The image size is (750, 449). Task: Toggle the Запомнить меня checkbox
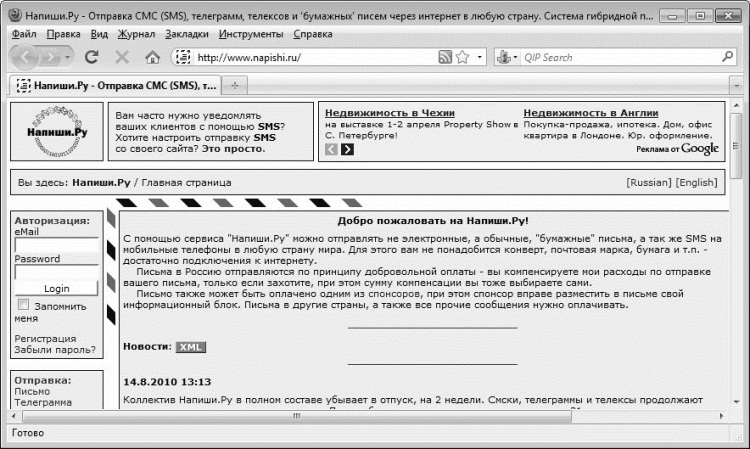pos(23,305)
